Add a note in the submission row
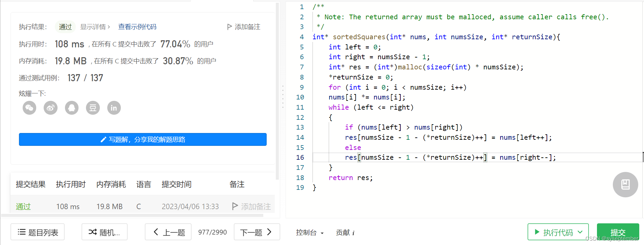This screenshot has height=245, width=644. [251, 206]
